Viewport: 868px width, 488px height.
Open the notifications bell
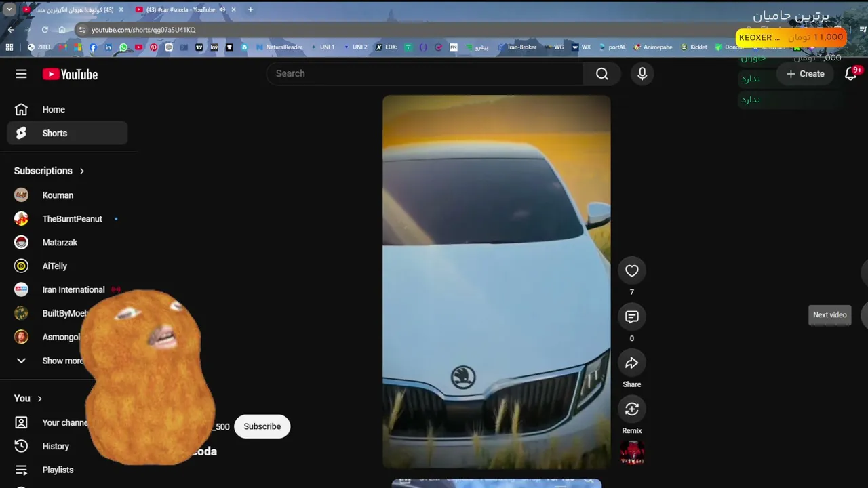pyautogui.click(x=851, y=74)
